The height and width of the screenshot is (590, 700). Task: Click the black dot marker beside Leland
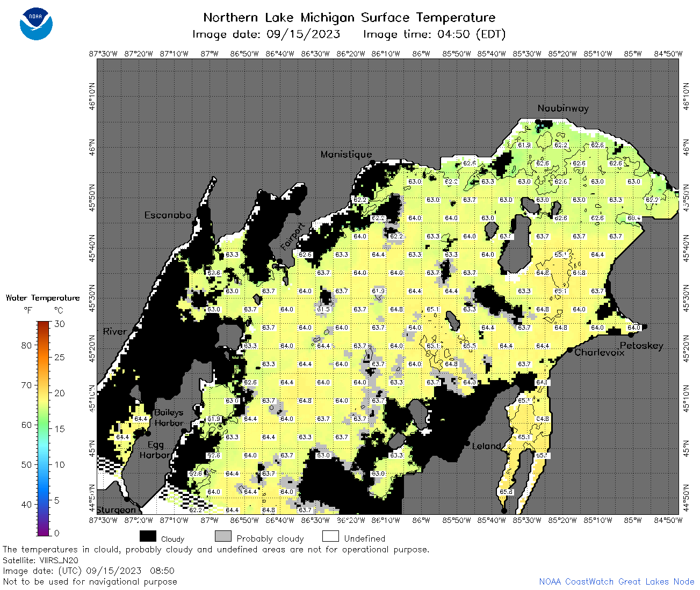click(467, 444)
